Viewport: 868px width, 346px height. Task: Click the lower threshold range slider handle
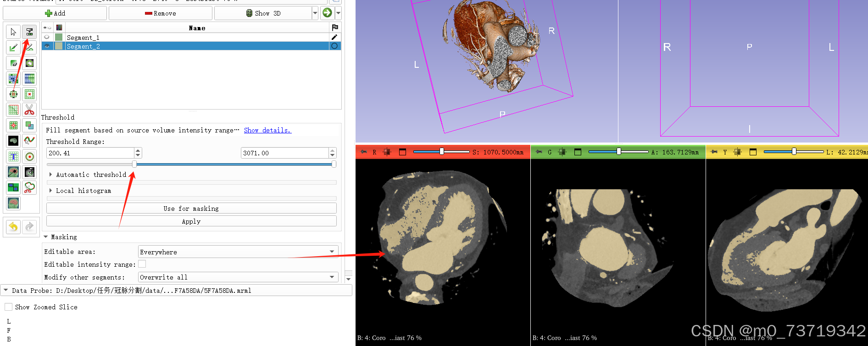pyautogui.click(x=134, y=164)
